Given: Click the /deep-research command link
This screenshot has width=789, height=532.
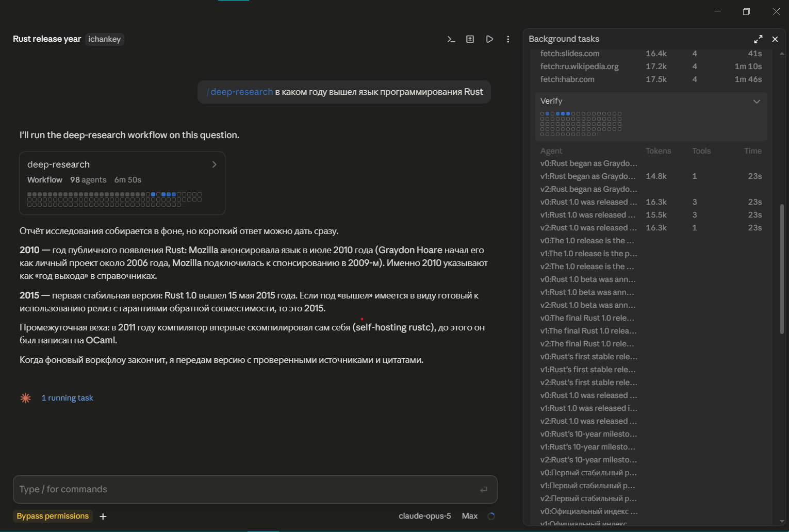Looking at the screenshot, I should pos(240,92).
